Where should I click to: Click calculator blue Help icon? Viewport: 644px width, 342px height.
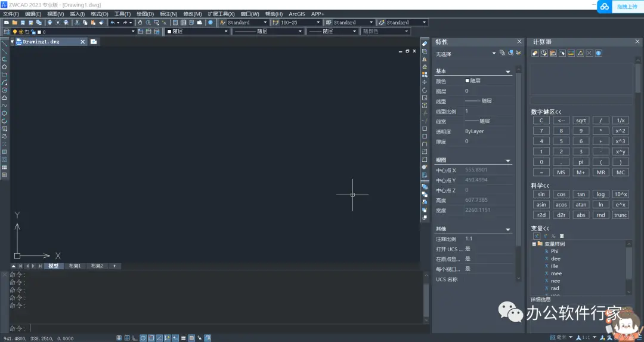coord(599,53)
